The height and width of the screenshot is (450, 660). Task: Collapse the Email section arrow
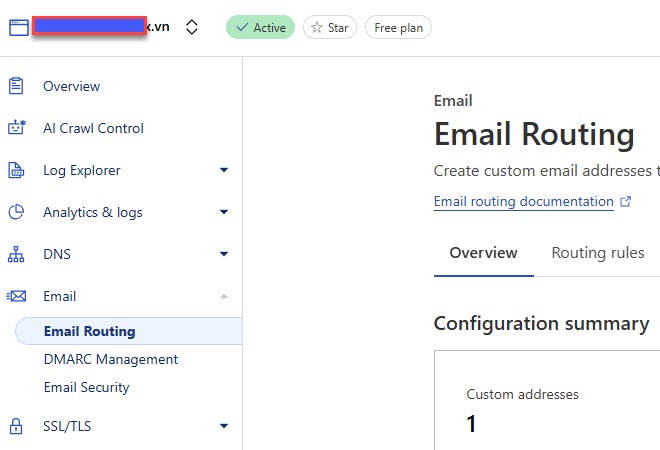[x=224, y=296]
